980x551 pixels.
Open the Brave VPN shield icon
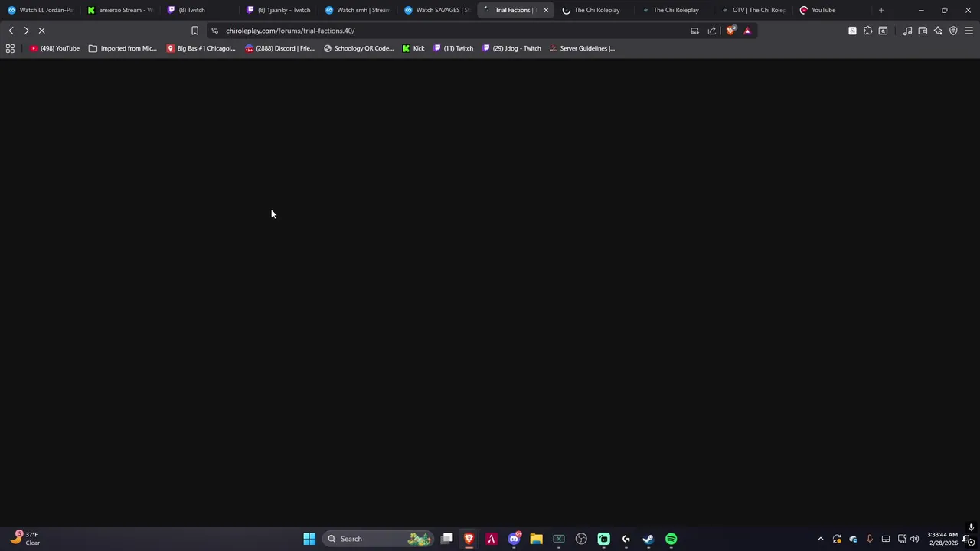coord(953,31)
